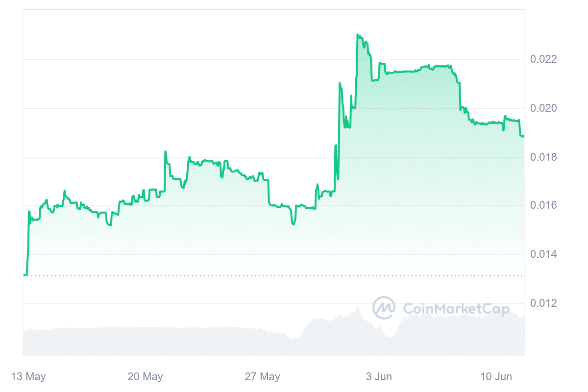Click the CoinMarketCap logo icon watermark
588x392 pixels.
pyautogui.click(x=384, y=308)
